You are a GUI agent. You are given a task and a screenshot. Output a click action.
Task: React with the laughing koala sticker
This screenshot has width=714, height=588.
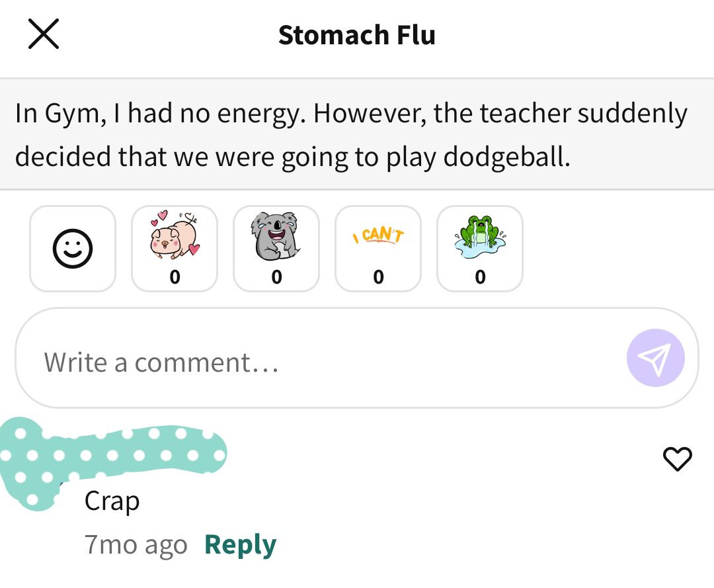pyautogui.click(x=276, y=249)
